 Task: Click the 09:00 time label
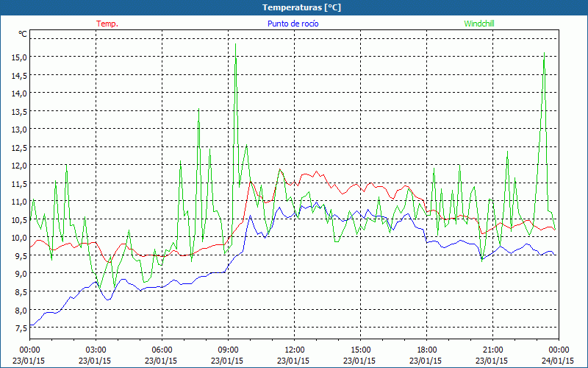tap(228, 350)
